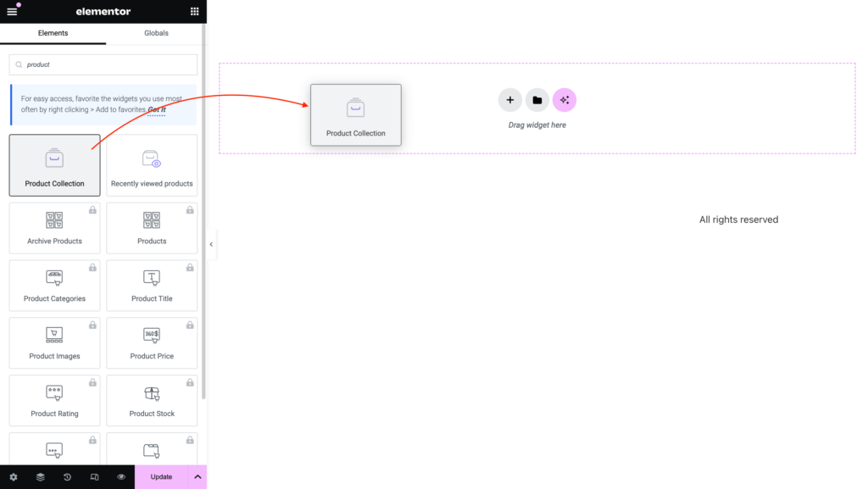This screenshot has height=489, width=868.
Task: Select the Product Price widget
Action: 152,342
